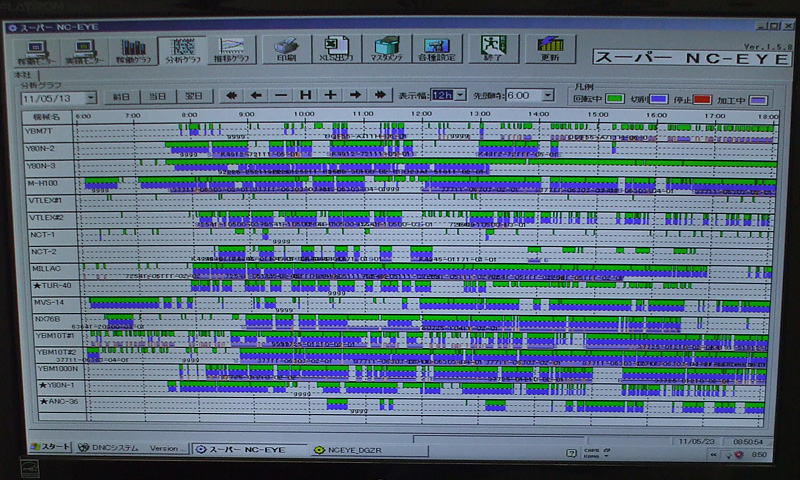Switch to DNCシステム taskbar item
The width and height of the screenshot is (800, 480).
pos(133,448)
